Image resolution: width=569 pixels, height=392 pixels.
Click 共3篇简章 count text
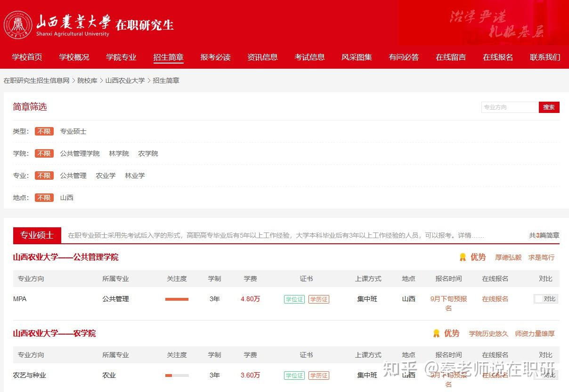[544, 235]
